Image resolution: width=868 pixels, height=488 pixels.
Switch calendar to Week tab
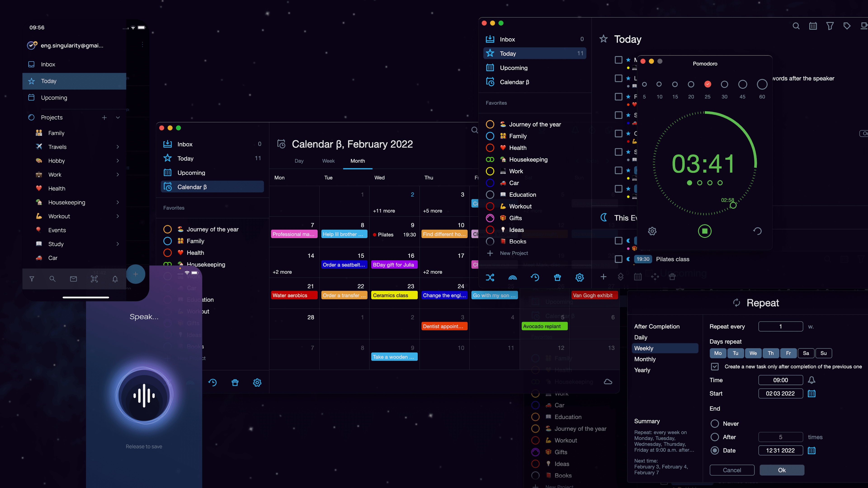click(x=328, y=161)
